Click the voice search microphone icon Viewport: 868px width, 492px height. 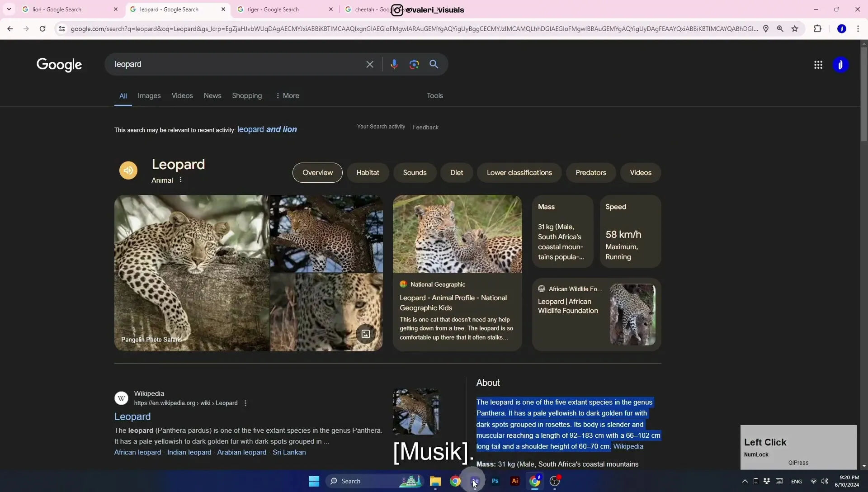[394, 64]
